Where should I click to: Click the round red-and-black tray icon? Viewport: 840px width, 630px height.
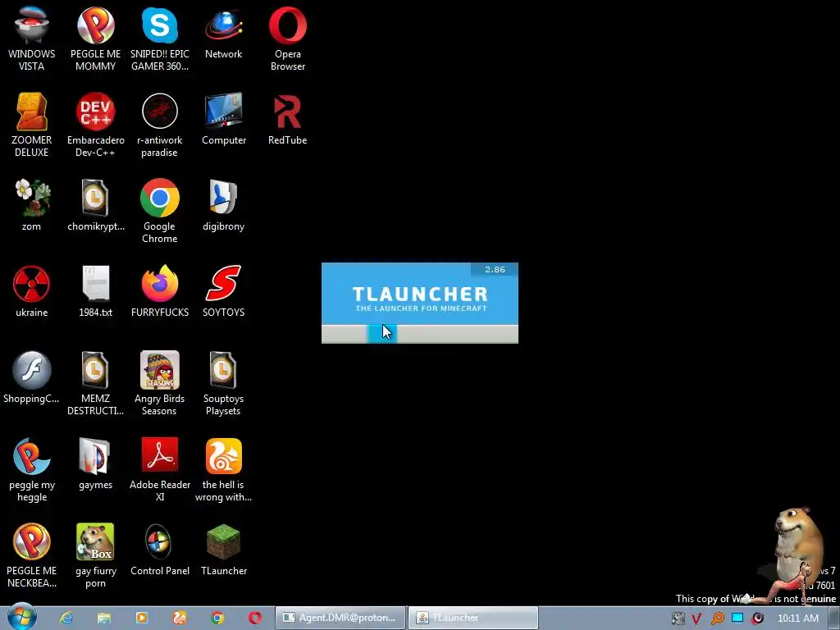tap(757, 619)
